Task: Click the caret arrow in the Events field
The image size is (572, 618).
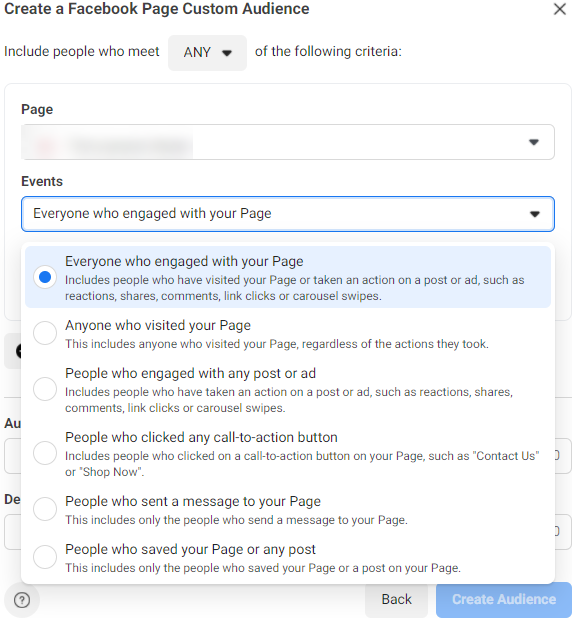Action: (x=535, y=214)
